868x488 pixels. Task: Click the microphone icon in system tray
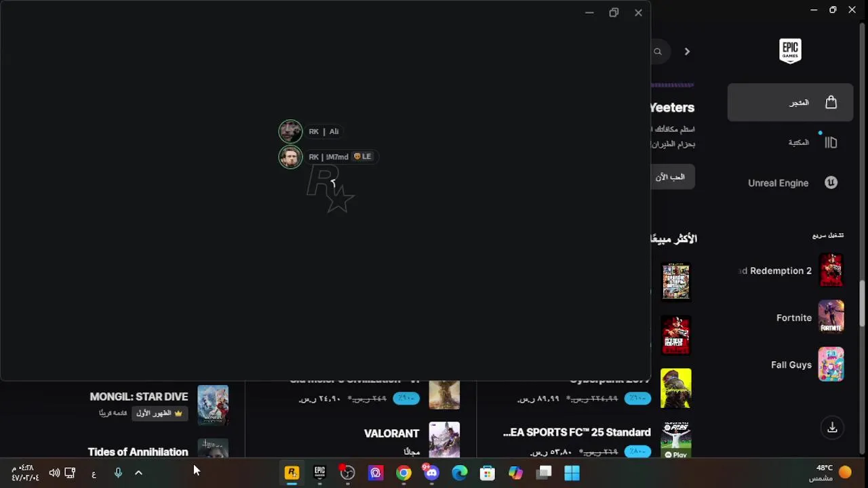(x=118, y=473)
